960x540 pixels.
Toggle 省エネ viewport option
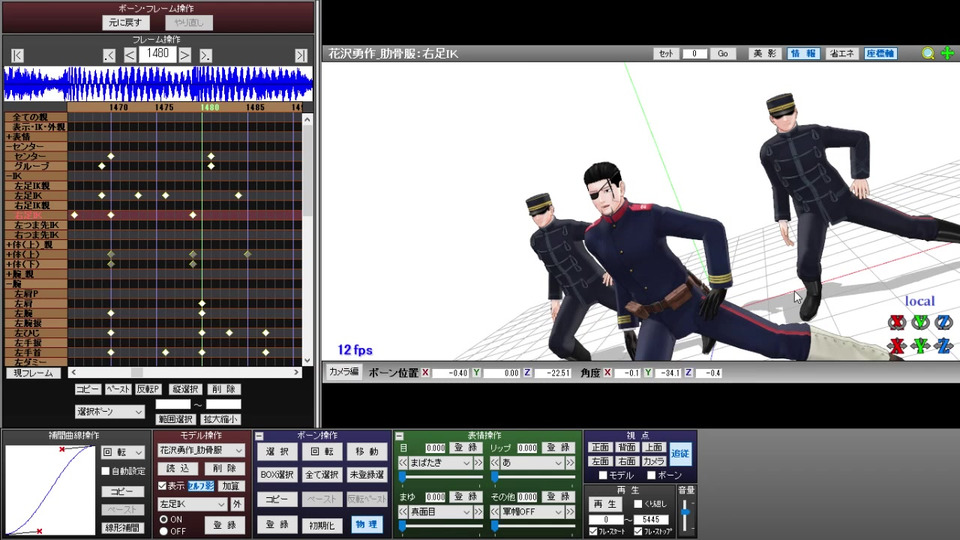[841, 53]
